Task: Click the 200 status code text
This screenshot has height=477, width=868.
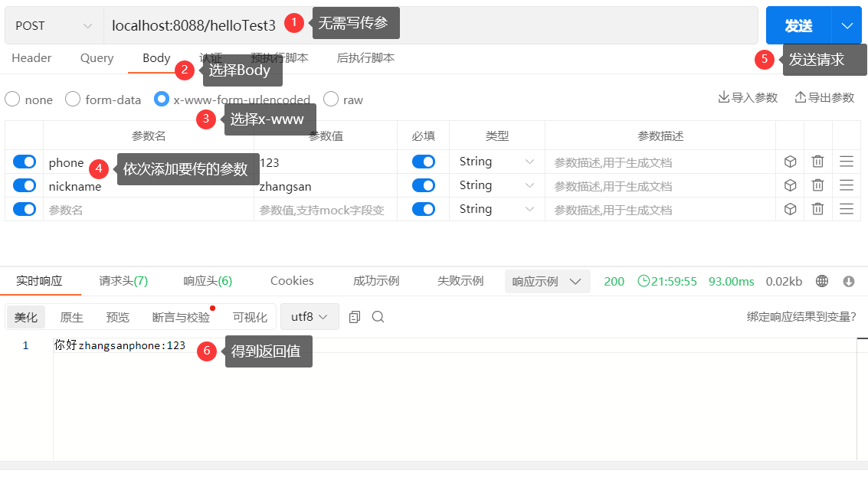Action: [614, 281]
